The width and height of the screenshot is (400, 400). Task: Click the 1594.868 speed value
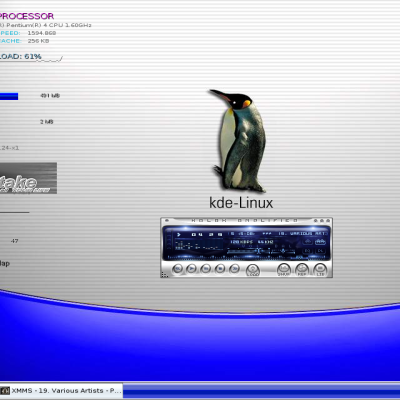coord(42,33)
